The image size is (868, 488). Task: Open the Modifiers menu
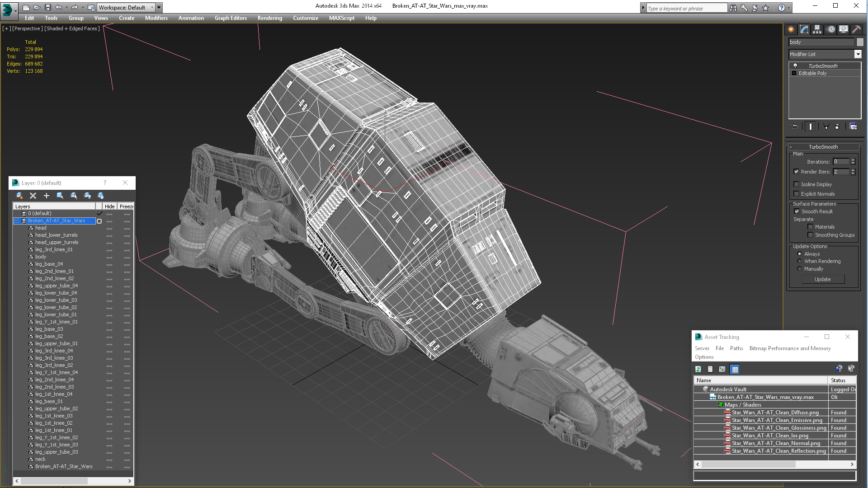pos(156,18)
